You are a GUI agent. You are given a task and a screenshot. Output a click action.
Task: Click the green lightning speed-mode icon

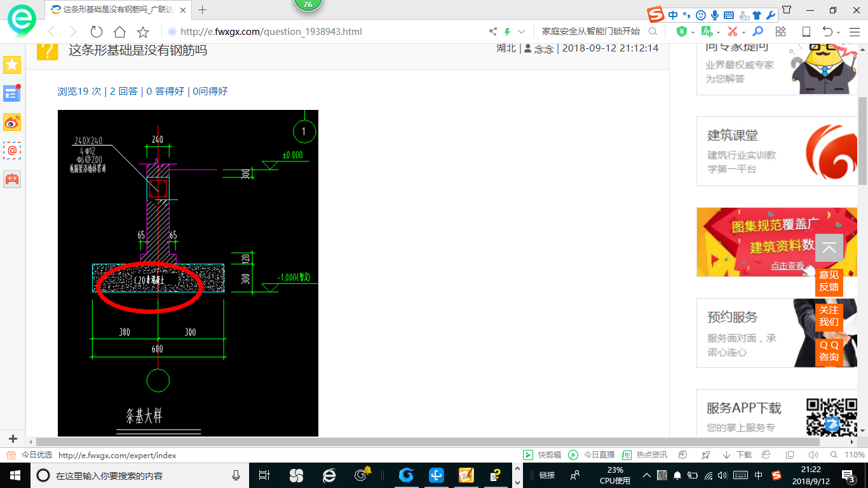[507, 32]
